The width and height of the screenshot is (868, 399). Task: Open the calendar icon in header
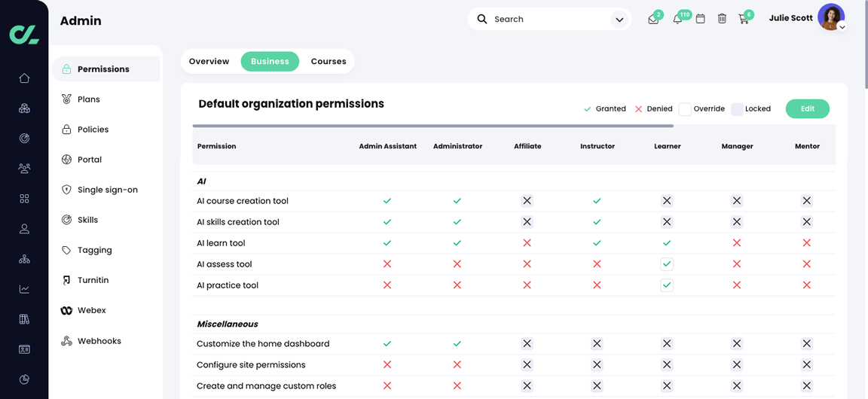700,19
